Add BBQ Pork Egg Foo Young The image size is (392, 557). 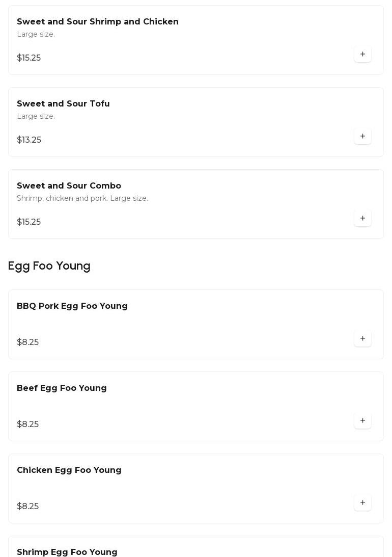point(362,339)
